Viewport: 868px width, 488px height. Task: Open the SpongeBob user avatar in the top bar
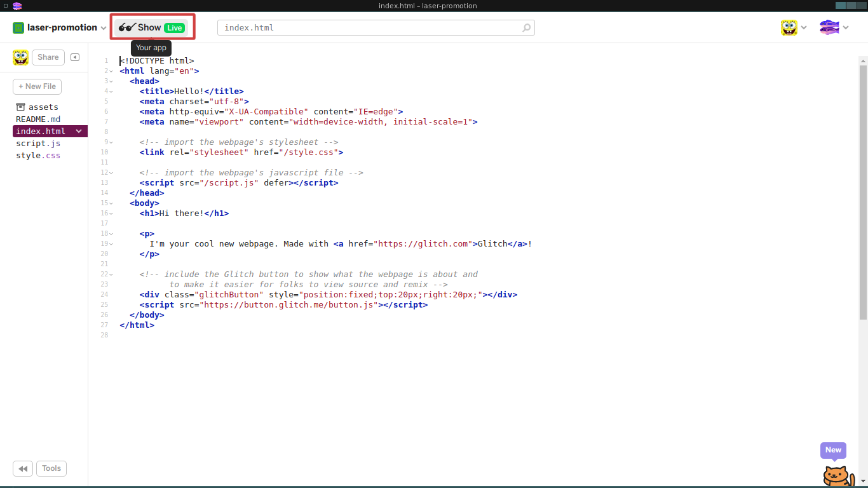(x=789, y=27)
